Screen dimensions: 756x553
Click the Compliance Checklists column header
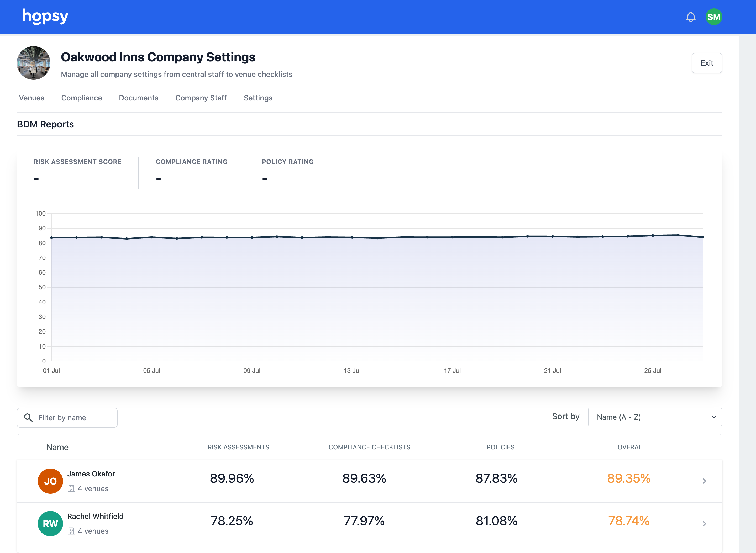(x=369, y=447)
